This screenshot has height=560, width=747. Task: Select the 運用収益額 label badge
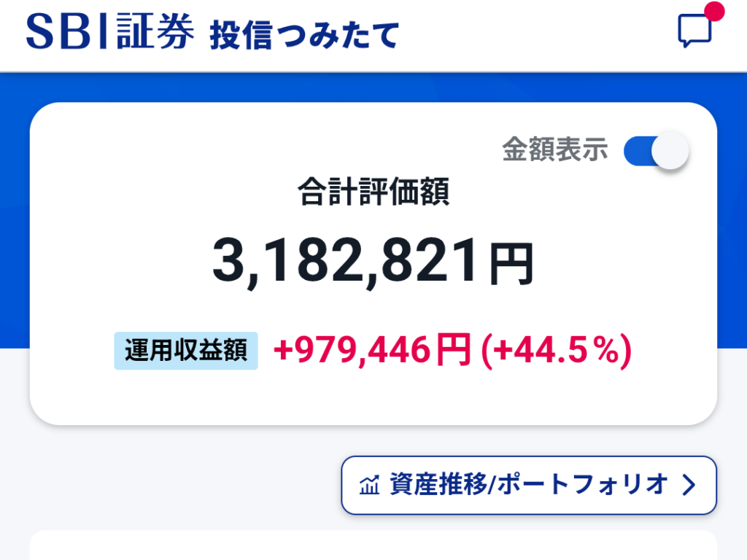[x=185, y=351]
